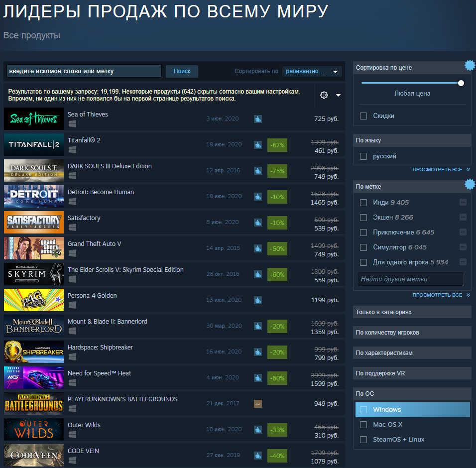Click the review icon for CODE VEIN
Screen dimensions: 476x468
tap(258, 455)
